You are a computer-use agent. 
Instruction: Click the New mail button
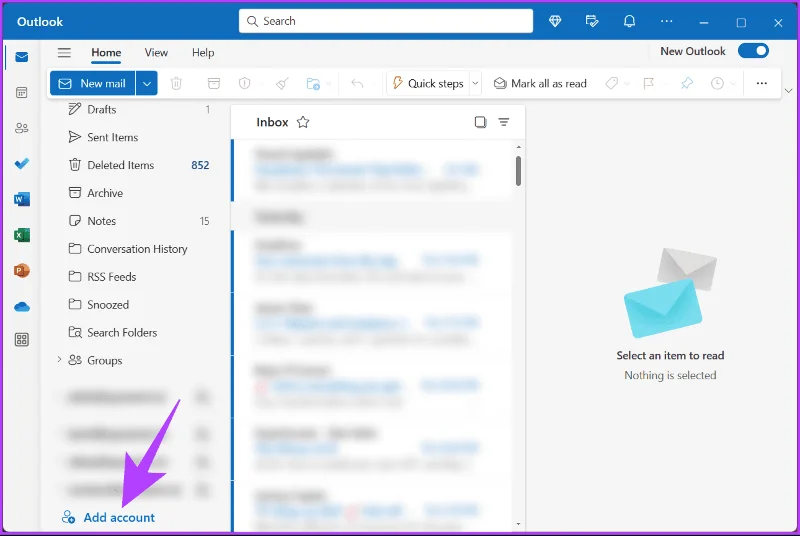click(92, 83)
